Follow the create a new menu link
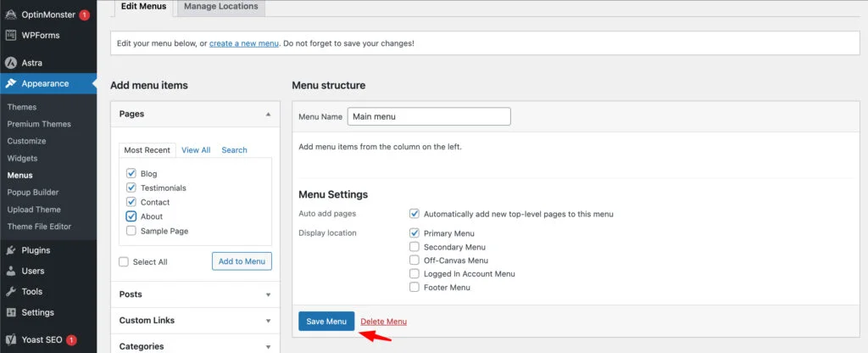The image size is (868, 353). pyautogui.click(x=243, y=43)
